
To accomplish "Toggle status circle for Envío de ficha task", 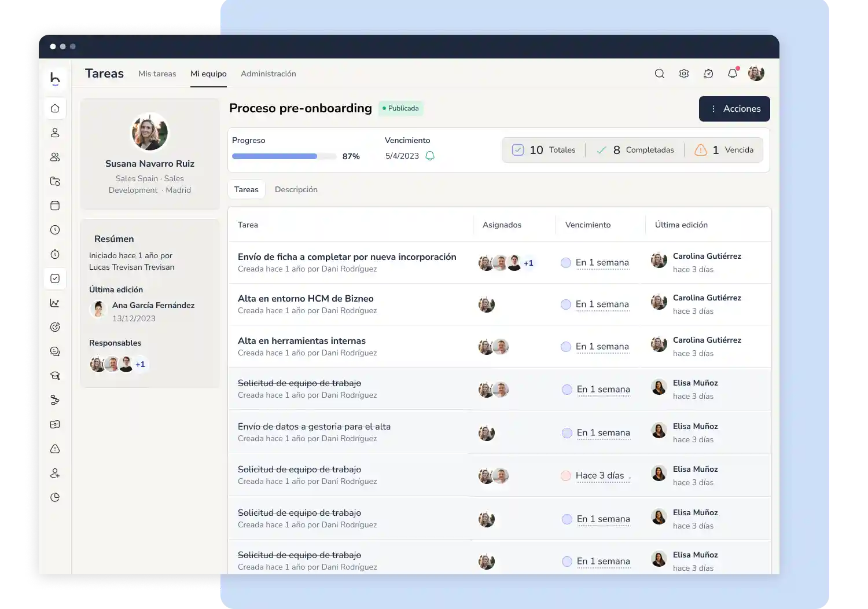I will coord(566,263).
